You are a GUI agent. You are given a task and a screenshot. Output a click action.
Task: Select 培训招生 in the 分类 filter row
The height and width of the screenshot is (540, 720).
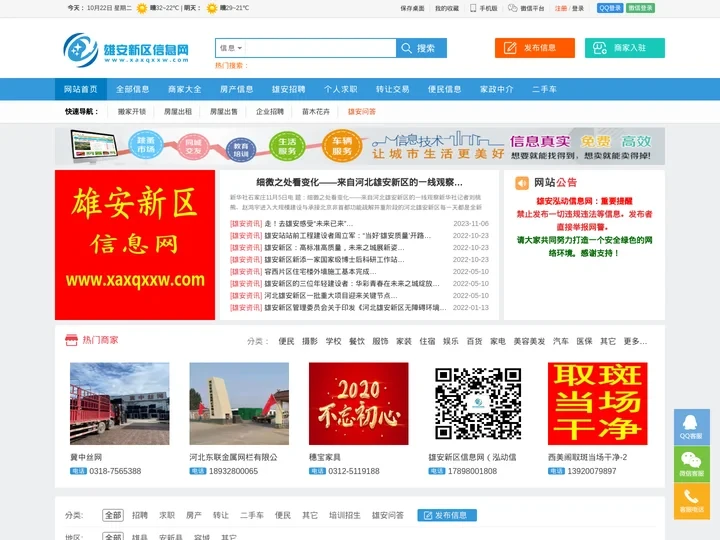(345, 515)
